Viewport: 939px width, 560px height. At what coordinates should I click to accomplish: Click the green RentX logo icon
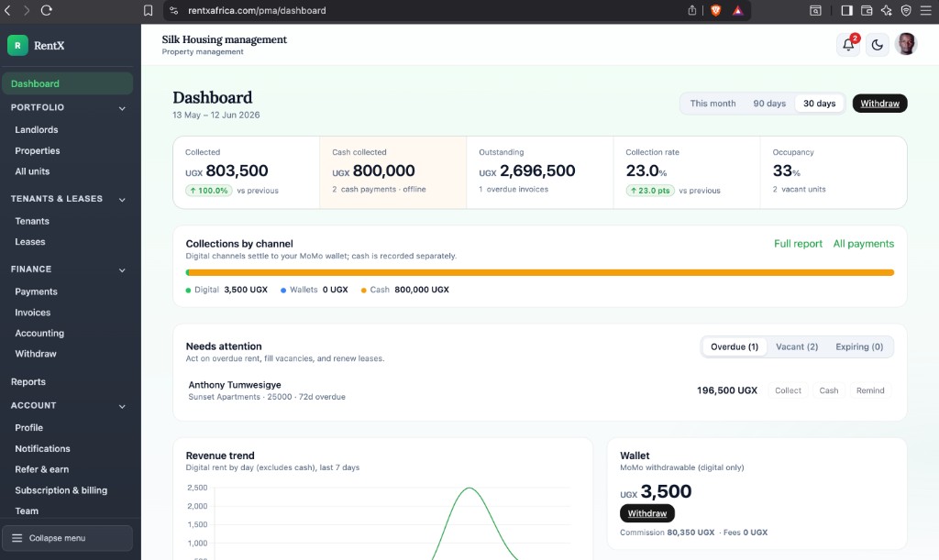[17, 45]
